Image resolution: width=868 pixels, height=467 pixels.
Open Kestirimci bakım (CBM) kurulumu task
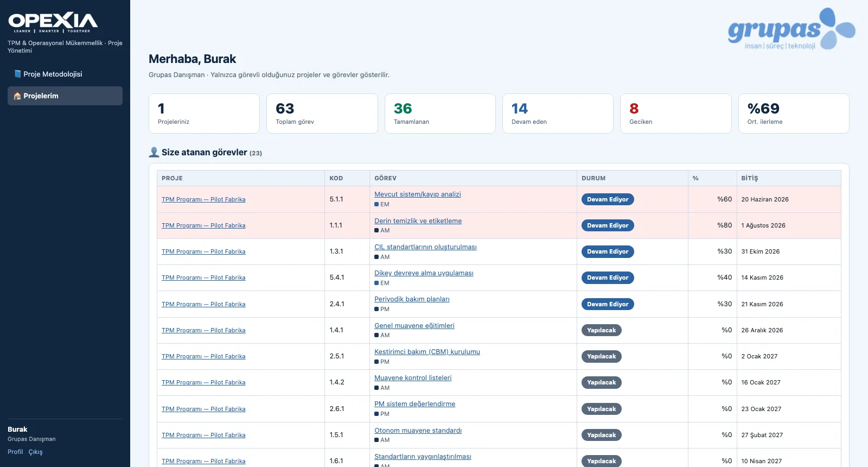(427, 352)
